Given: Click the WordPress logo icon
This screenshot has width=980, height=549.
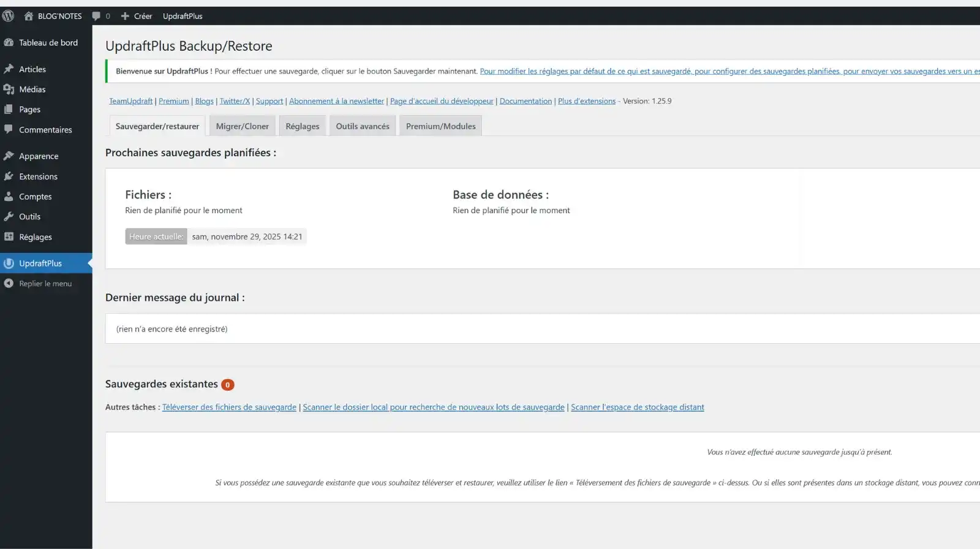Looking at the screenshot, I should point(8,16).
